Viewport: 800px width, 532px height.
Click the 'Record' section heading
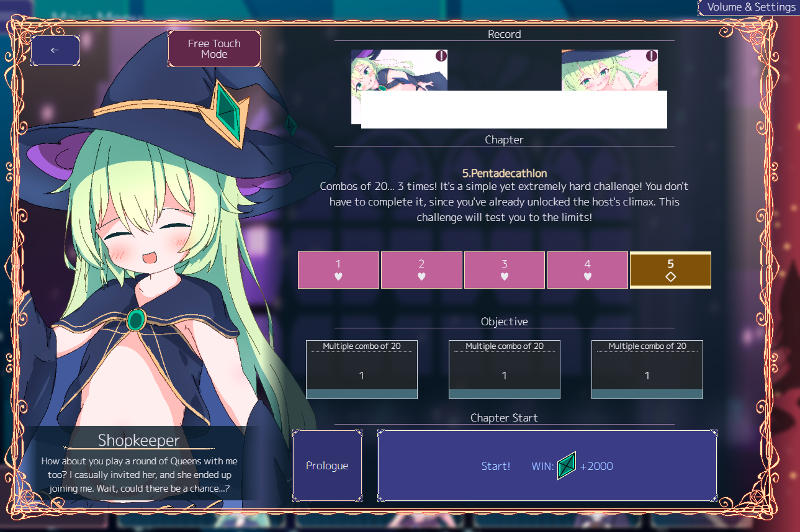coord(505,34)
